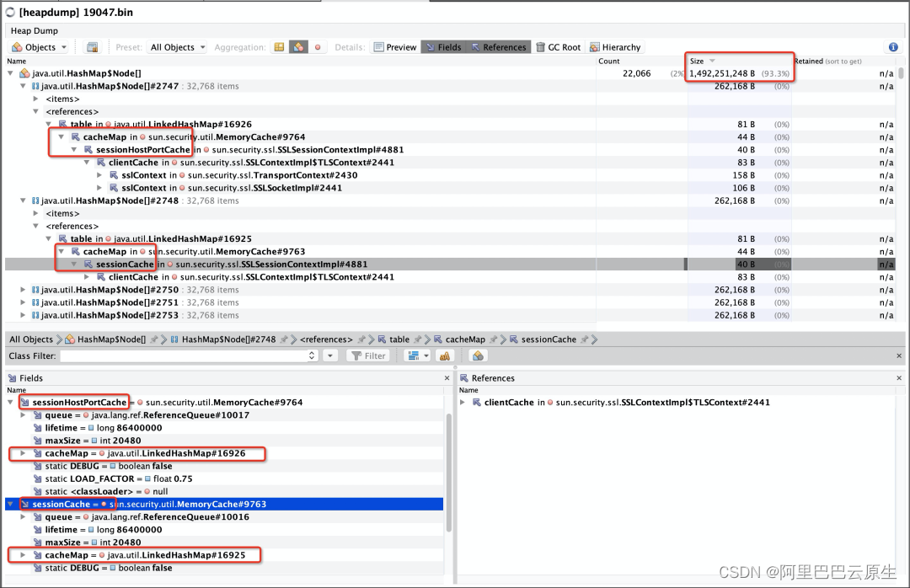
Task: Click field icon of sessionCache in Fields panel
Action: (x=25, y=505)
